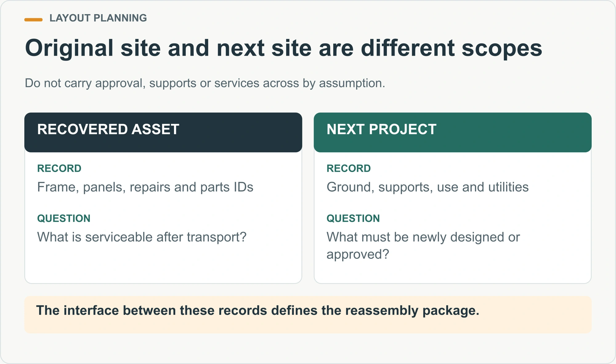Select 'Ground, supports, use and utilities'
Image resolution: width=616 pixels, height=364 pixels.
pyautogui.click(x=428, y=187)
